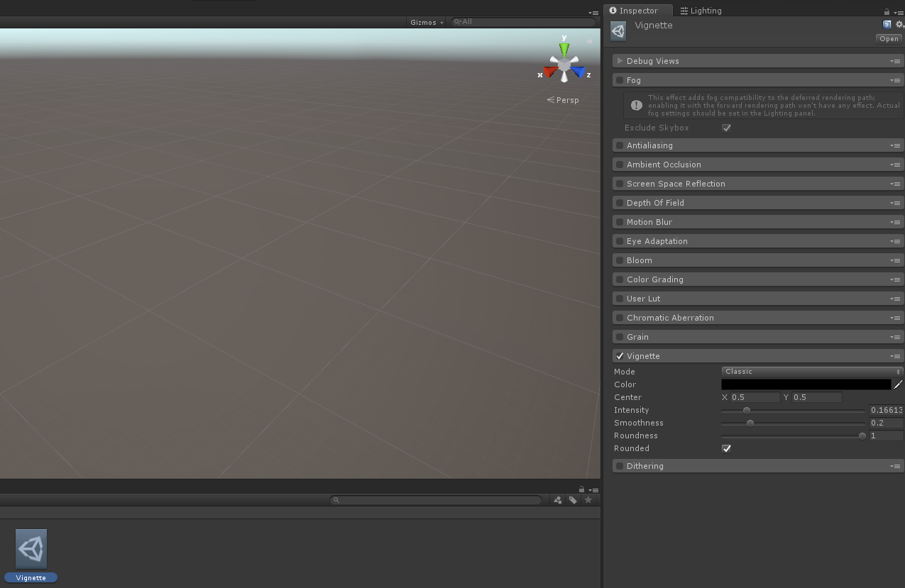
Task: Unlock the Project panel lock icon
Action: (581, 489)
